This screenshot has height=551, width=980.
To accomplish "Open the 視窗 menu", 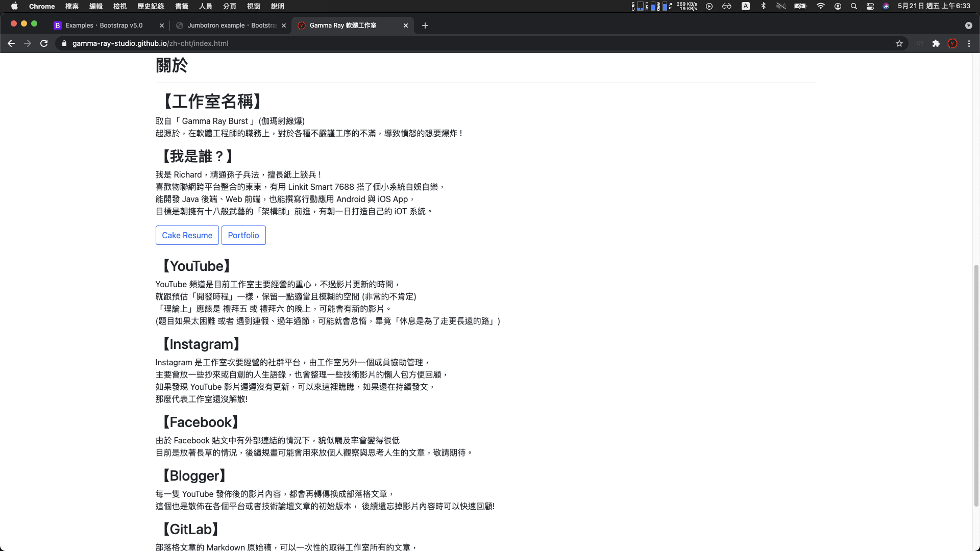I will click(x=254, y=6).
